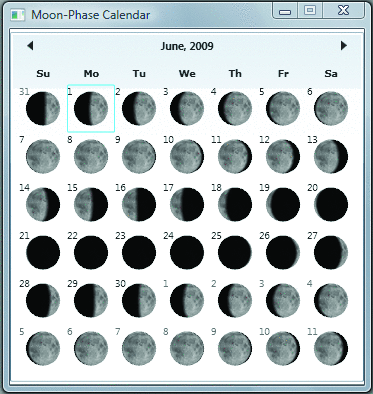Go to next month arrow
This screenshot has height=394, width=373.
coord(344,46)
